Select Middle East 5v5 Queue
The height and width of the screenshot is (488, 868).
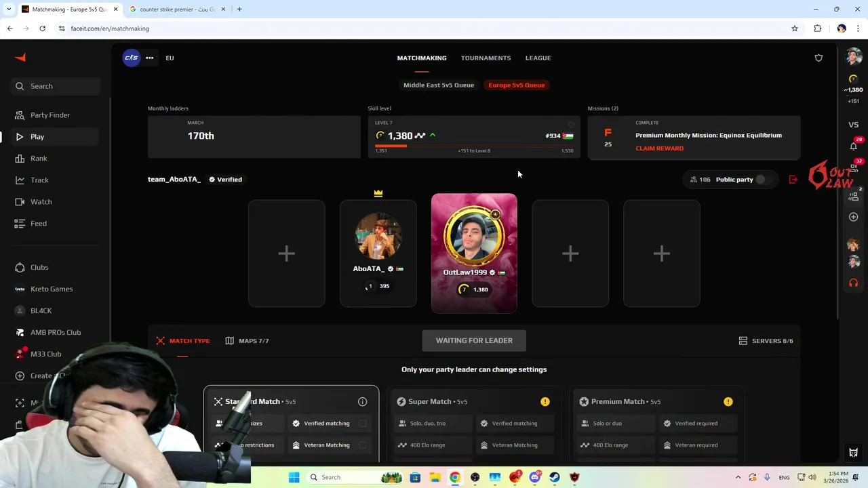coord(439,85)
